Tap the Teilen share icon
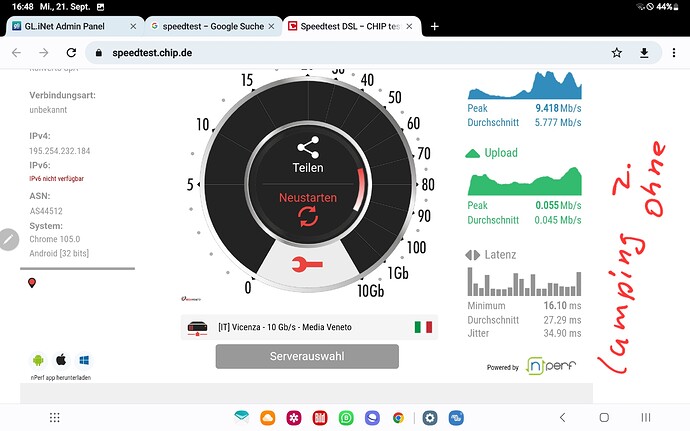The height and width of the screenshot is (431, 690). pyautogui.click(x=307, y=150)
